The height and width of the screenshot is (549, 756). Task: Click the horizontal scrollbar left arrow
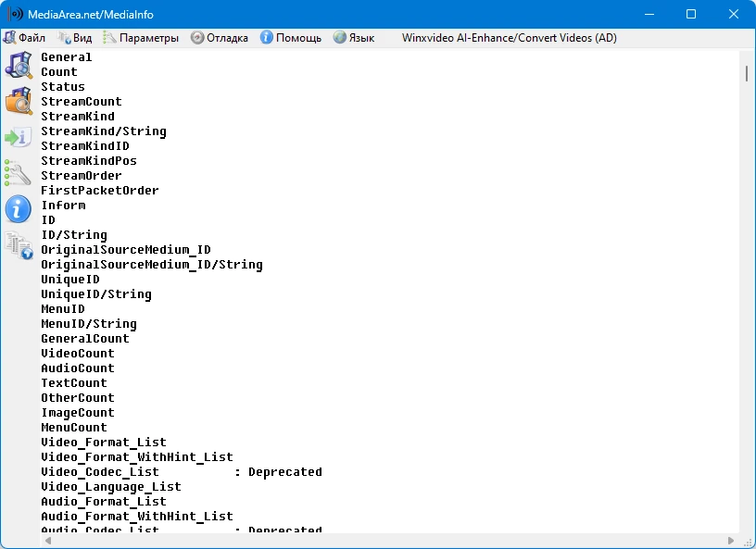point(48,541)
